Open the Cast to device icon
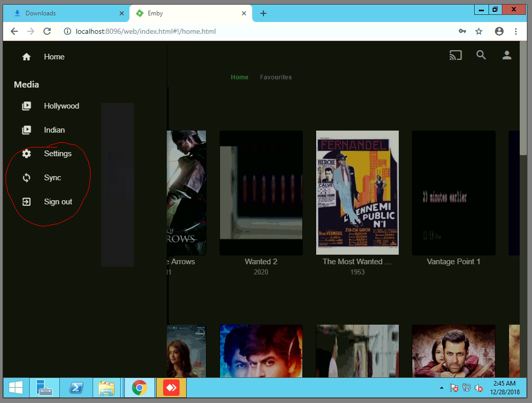This screenshot has height=403, width=532. (x=456, y=55)
